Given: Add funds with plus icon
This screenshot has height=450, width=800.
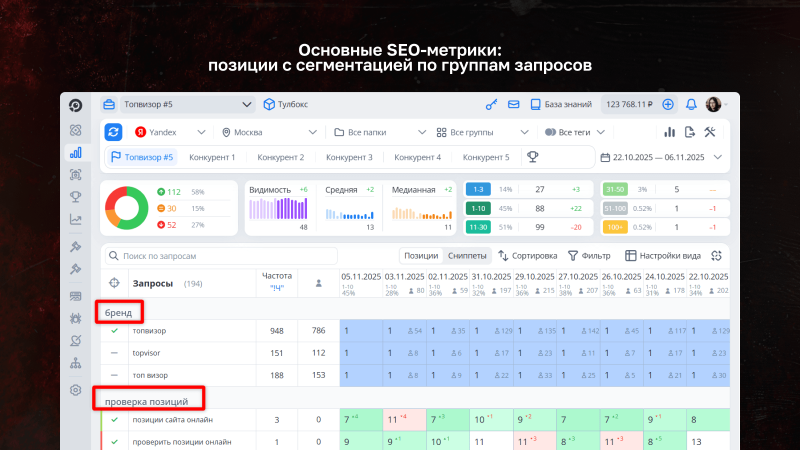Looking at the screenshot, I should pyautogui.click(x=668, y=104).
